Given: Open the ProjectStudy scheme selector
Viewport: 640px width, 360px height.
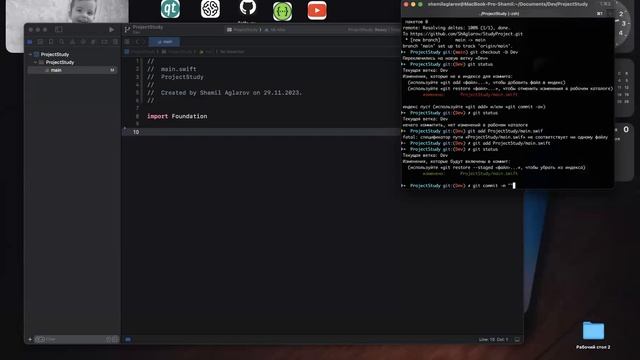Looking at the screenshot, I should tap(245, 30).
